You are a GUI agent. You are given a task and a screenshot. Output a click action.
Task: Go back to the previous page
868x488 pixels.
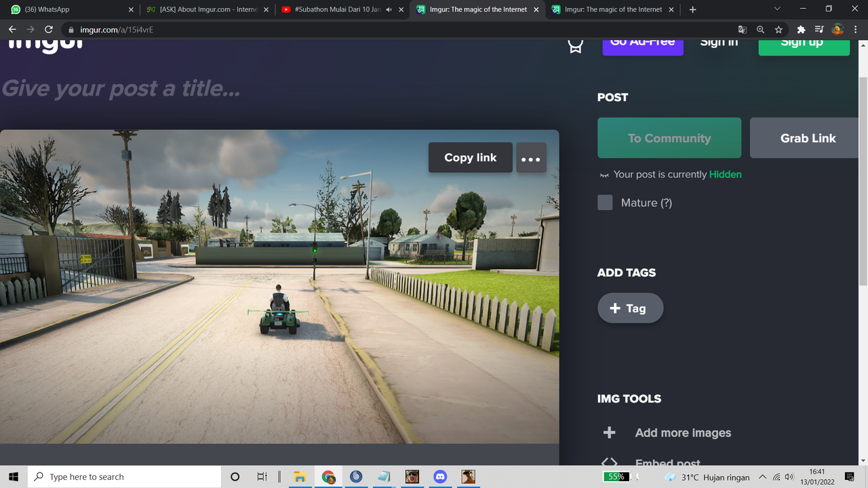click(12, 30)
